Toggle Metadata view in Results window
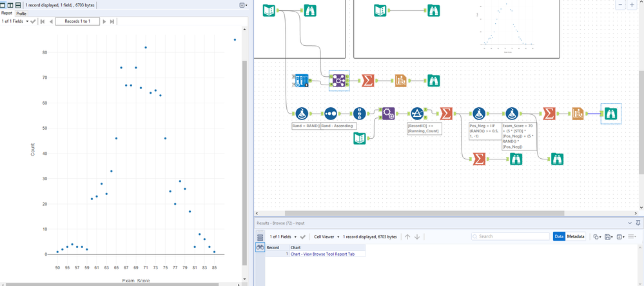Screen dimensions: 644x286 (x=576, y=237)
